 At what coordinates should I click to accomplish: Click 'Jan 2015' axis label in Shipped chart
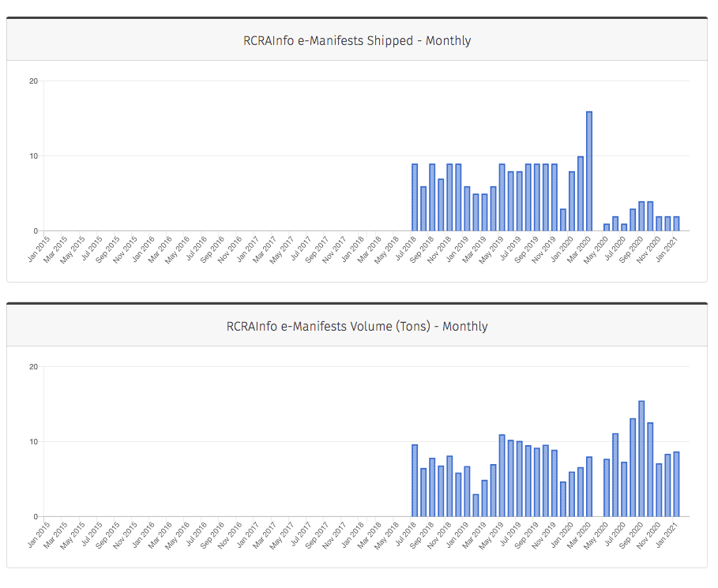(39, 249)
